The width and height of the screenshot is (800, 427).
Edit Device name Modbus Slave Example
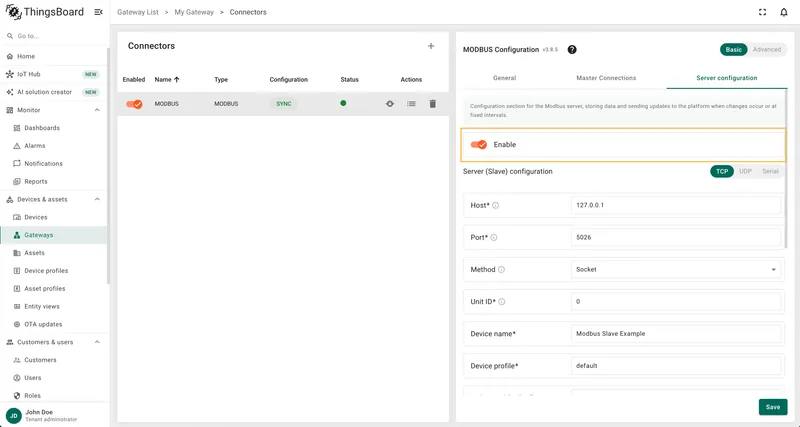click(x=676, y=334)
